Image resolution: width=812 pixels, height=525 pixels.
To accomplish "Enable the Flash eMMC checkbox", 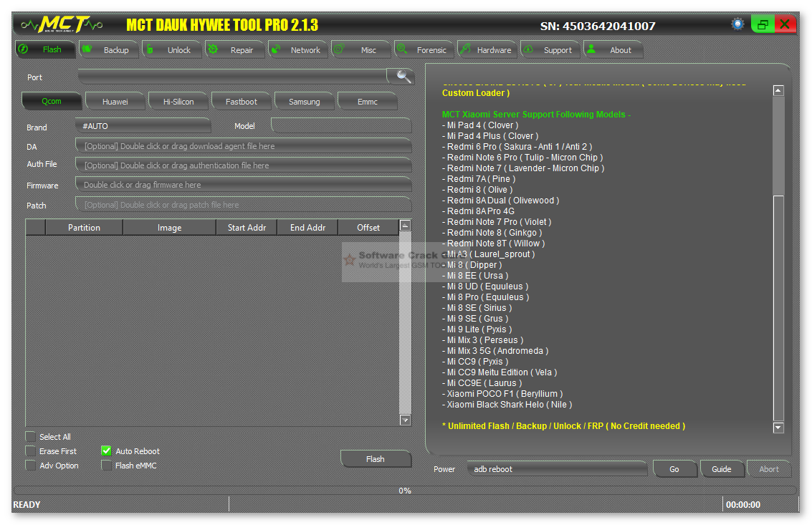I will (x=106, y=466).
